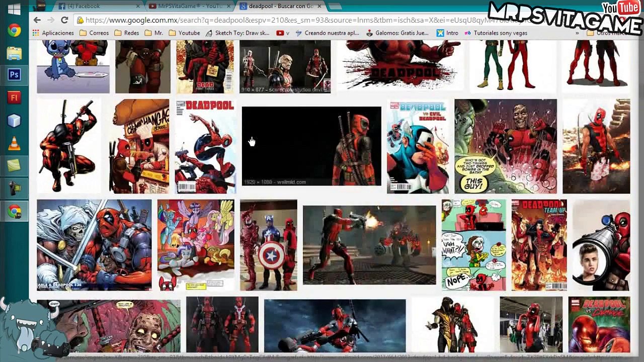Open the Stitch and Deadpool image

(73, 67)
